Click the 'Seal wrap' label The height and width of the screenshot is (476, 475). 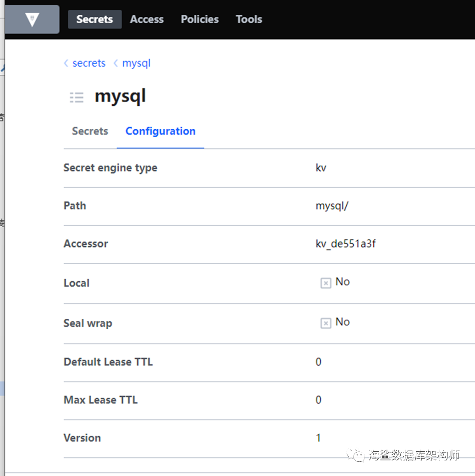(x=88, y=323)
